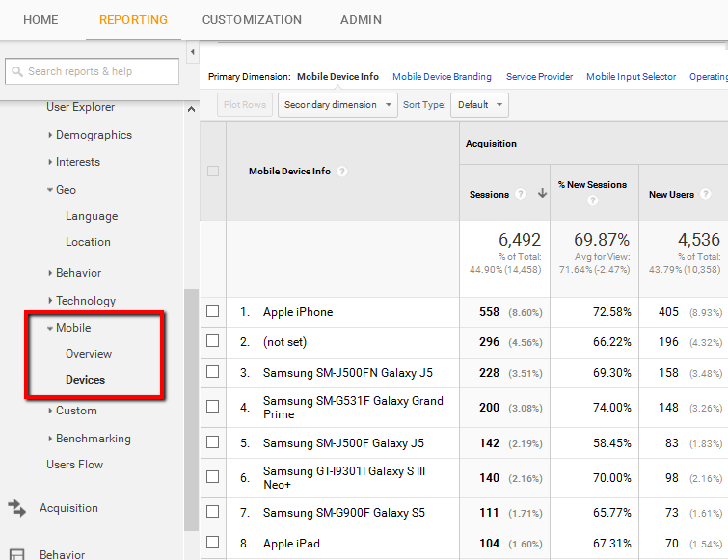The image size is (728, 560).
Task: Click the sidebar scrollbar thumb
Action: [191, 411]
